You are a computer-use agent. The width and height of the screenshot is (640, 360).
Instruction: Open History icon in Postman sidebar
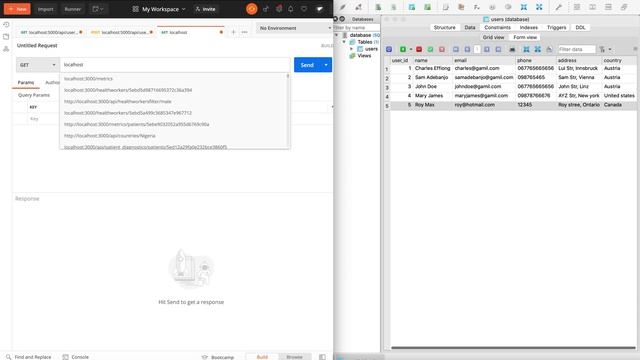pyautogui.click(x=6, y=24)
